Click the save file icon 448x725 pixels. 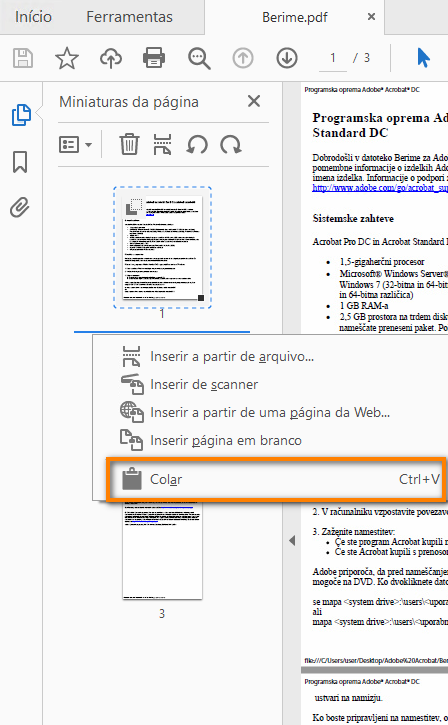tap(23, 58)
